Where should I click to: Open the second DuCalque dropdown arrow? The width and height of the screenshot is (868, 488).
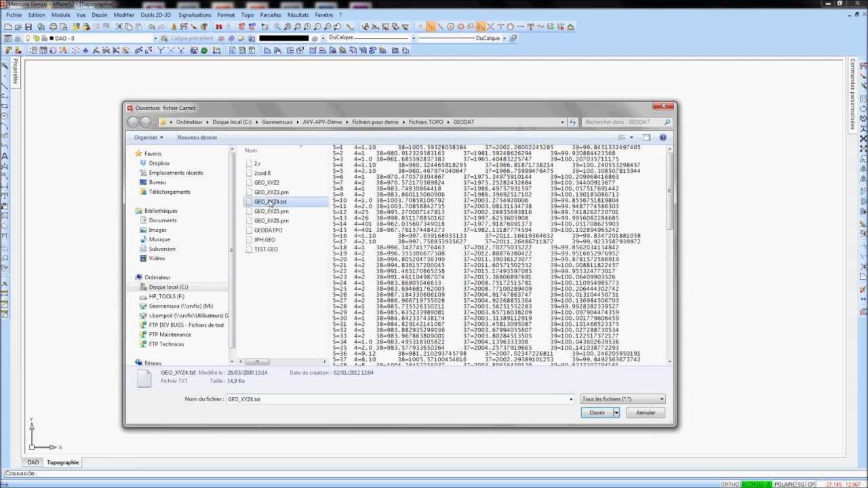tap(505, 39)
